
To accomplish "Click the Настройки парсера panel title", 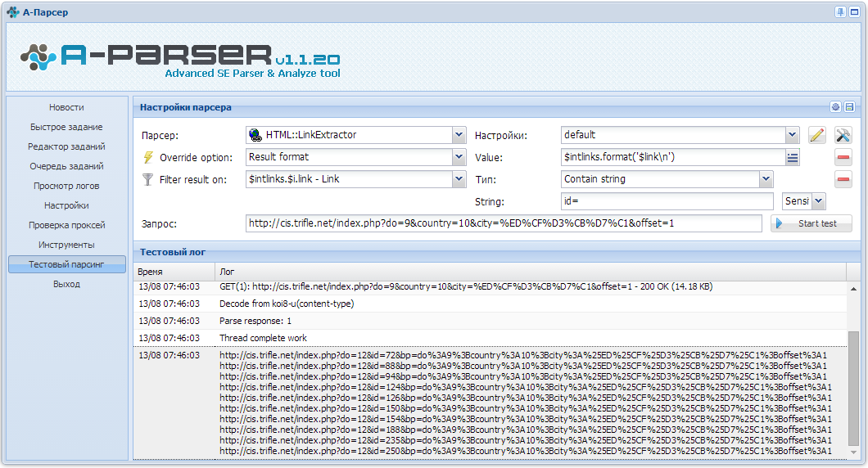I will tap(185, 107).
